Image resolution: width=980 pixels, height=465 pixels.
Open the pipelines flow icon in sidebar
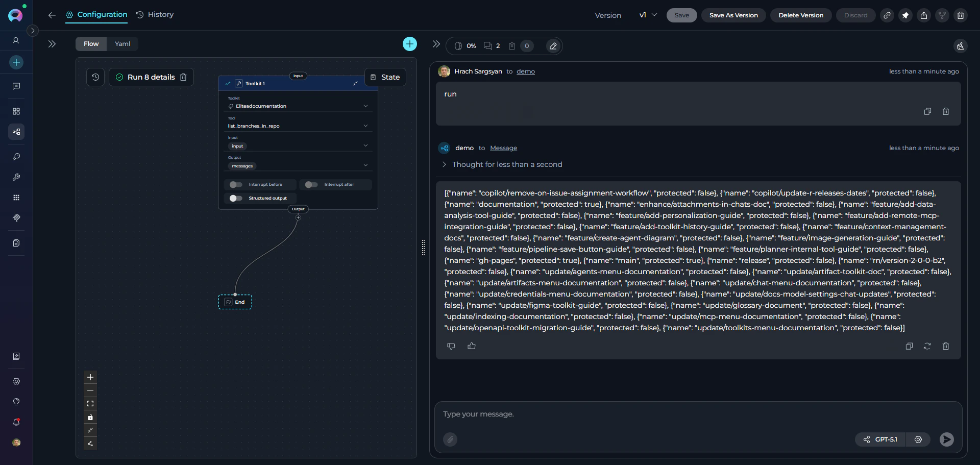(x=16, y=132)
